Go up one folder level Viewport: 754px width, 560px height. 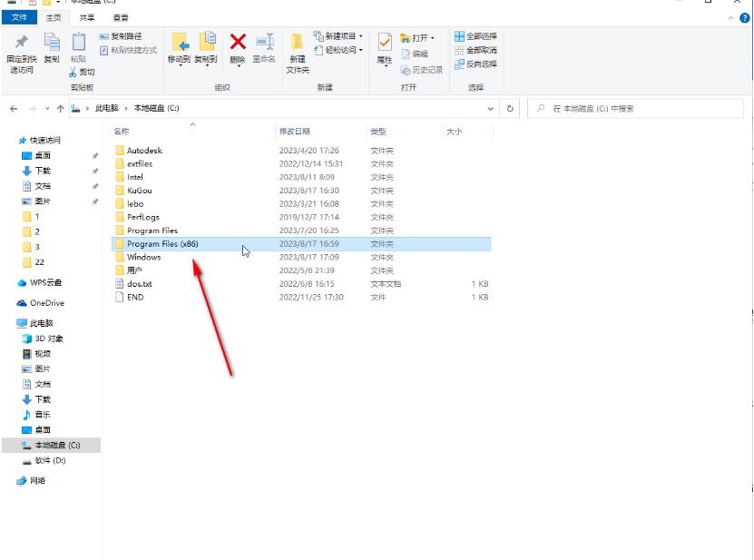tap(60, 109)
